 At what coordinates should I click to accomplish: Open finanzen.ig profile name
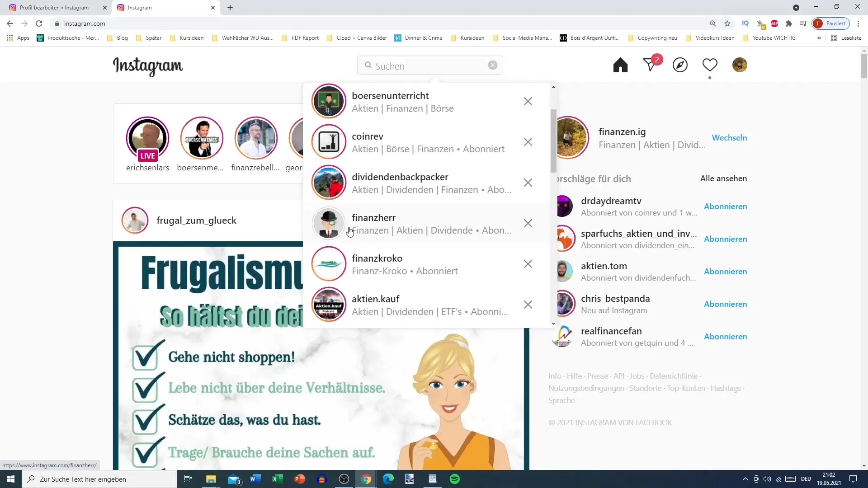coord(622,132)
